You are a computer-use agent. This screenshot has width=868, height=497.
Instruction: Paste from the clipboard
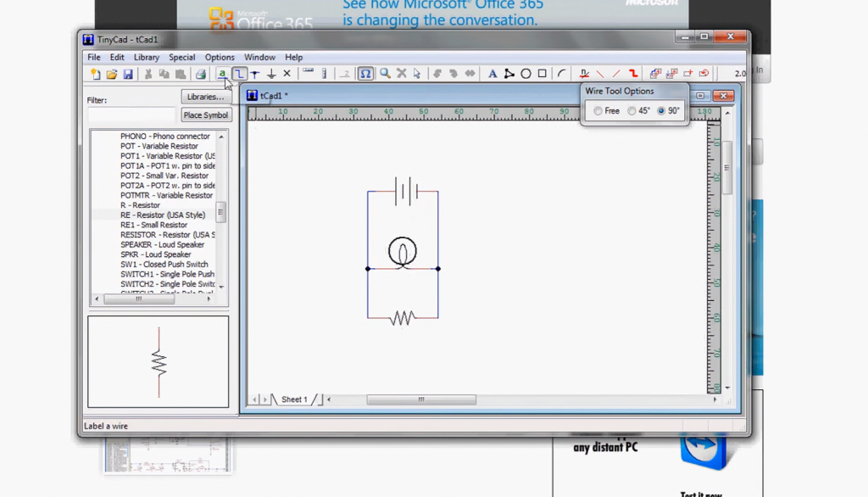click(x=181, y=74)
